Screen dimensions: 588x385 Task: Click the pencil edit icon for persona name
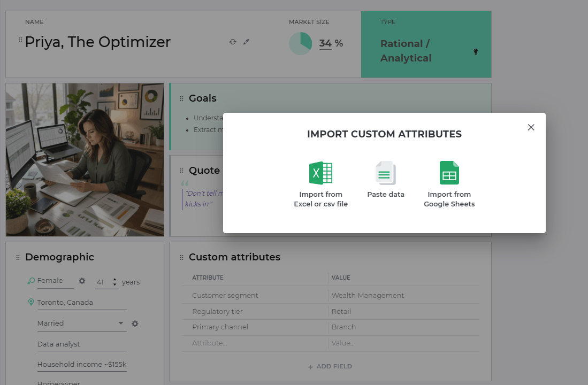click(x=246, y=42)
